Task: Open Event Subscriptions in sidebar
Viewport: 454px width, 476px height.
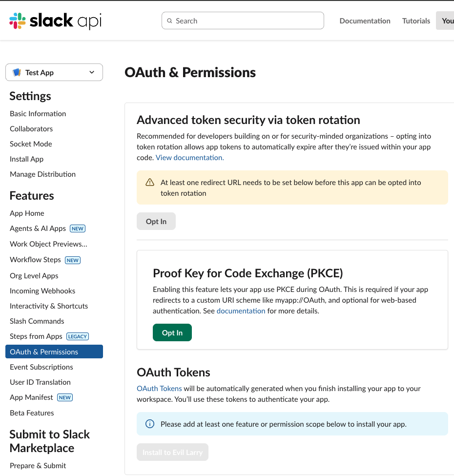Action: tap(41, 367)
